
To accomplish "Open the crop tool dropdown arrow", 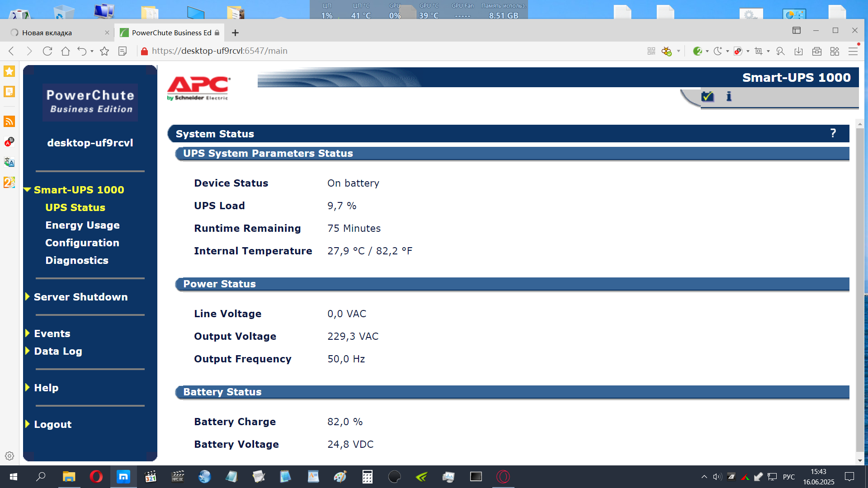I will click(768, 51).
